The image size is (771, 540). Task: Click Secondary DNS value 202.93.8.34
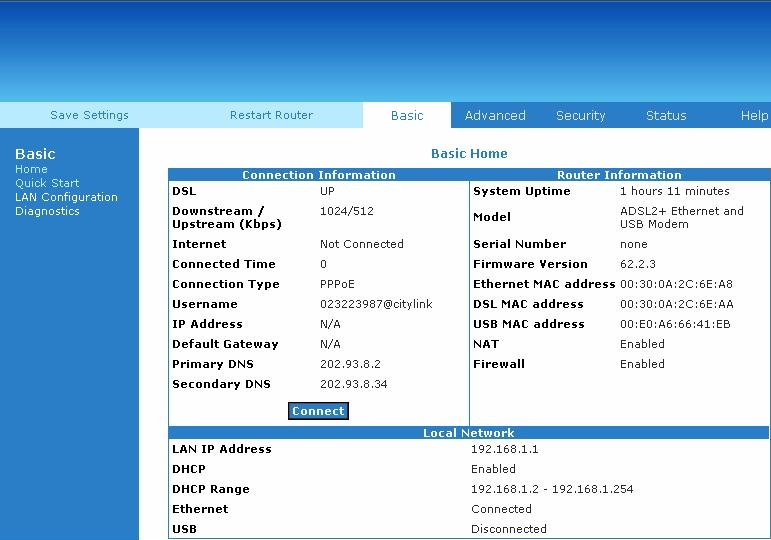tap(354, 384)
